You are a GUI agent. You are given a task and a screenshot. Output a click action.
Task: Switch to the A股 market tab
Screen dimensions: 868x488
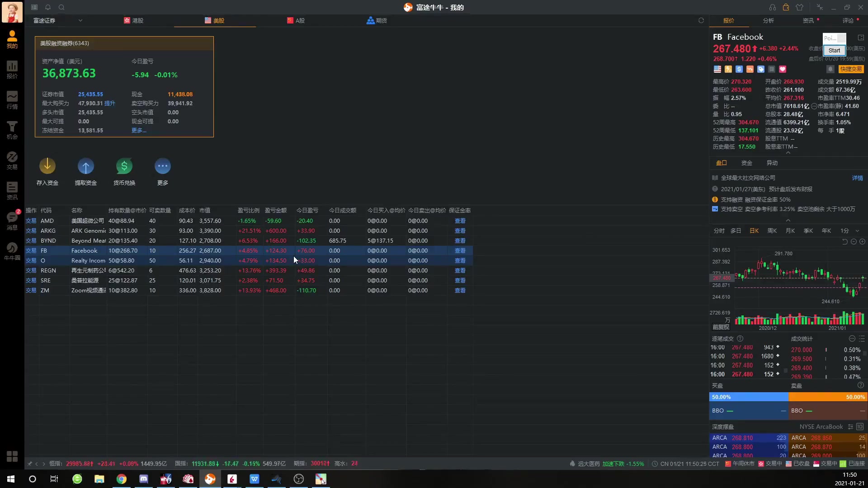pyautogui.click(x=296, y=20)
